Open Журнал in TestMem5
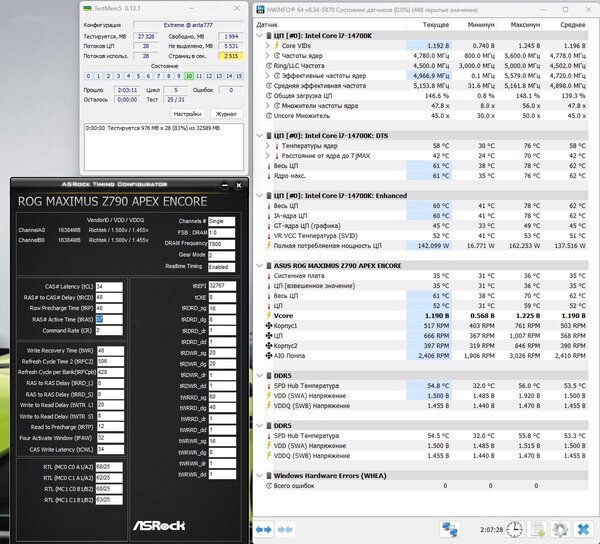 click(226, 114)
